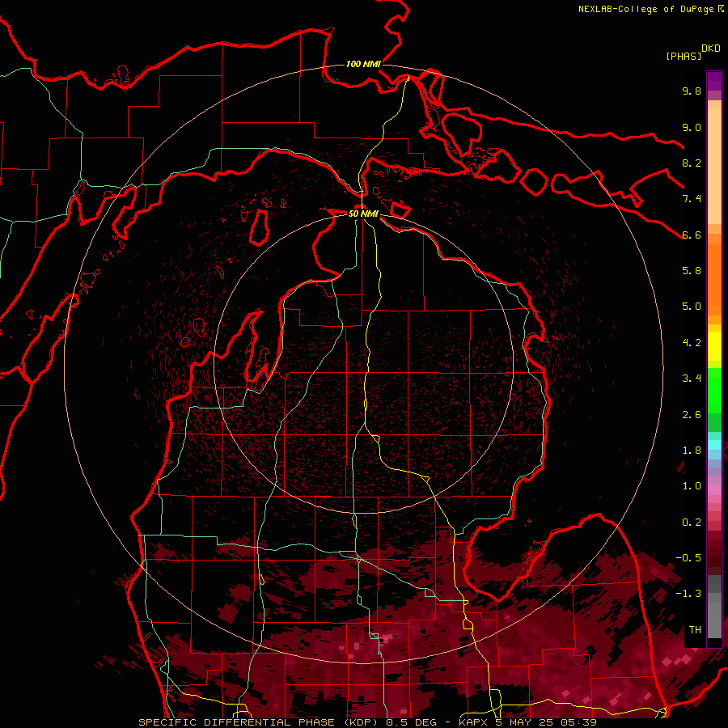Viewport: 728px width, 728px height.
Task: Click the 4.2 value on the color scale
Action: 692,343
